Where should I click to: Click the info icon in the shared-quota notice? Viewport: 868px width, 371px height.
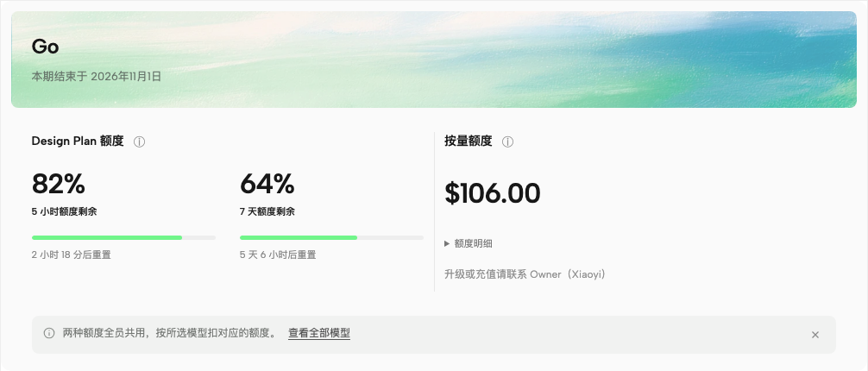(49, 333)
